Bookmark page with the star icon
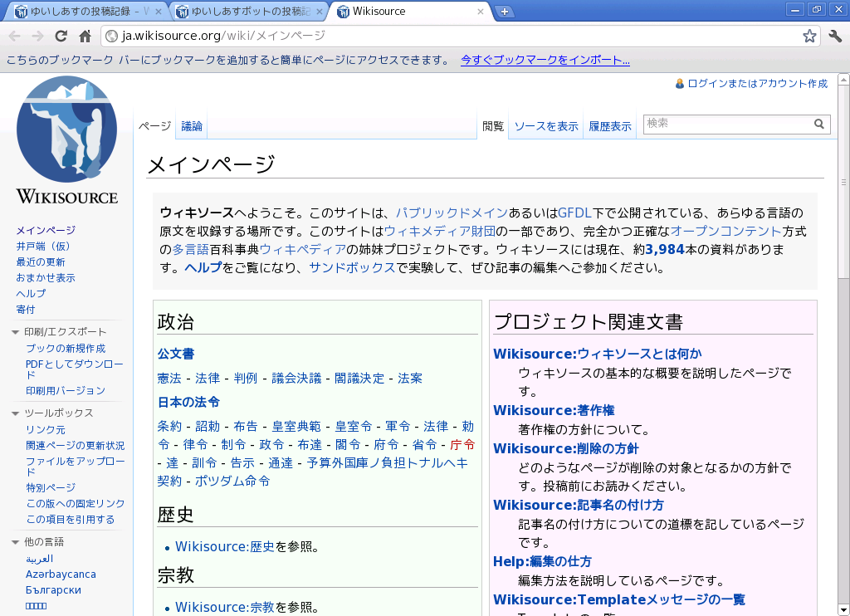Viewport: 850px width, 616px height. click(x=809, y=36)
